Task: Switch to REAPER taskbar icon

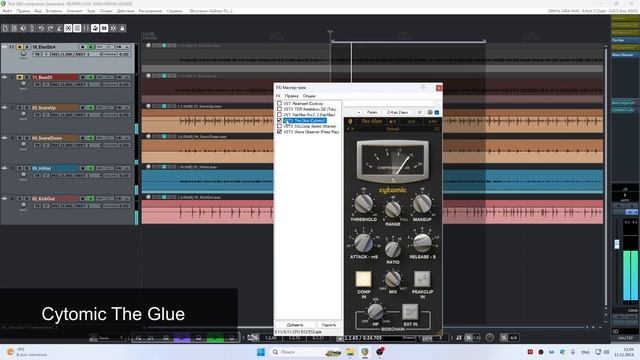Action: [365, 352]
